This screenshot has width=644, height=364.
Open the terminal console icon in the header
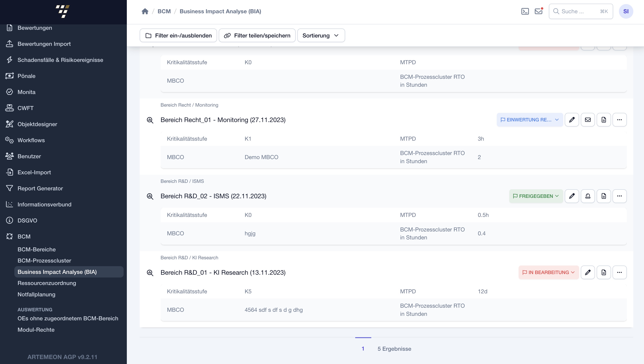pyautogui.click(x=525, y=11)
